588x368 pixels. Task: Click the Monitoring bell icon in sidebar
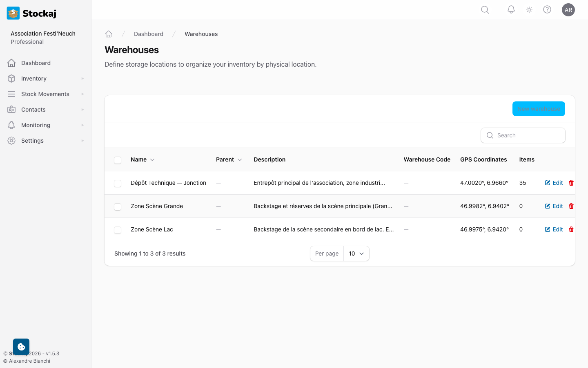11,125
